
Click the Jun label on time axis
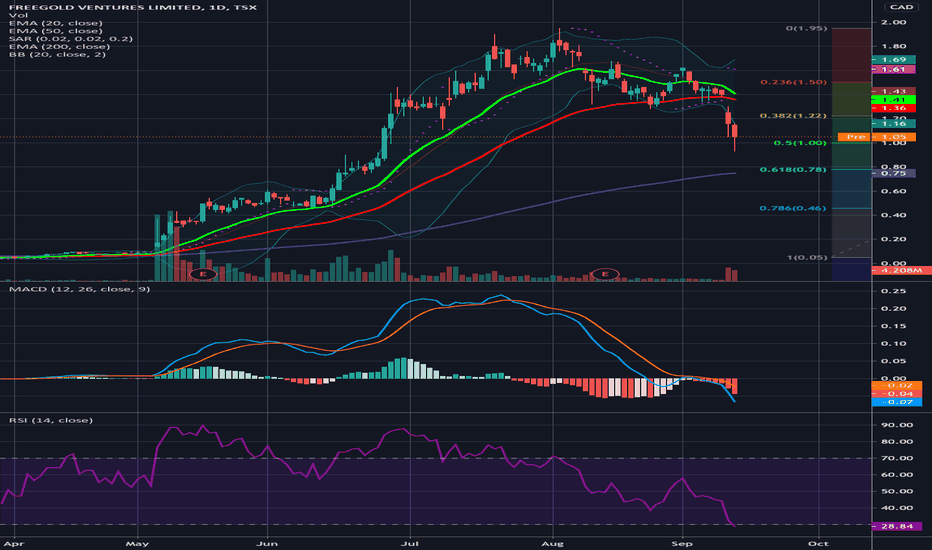(x=267, y=544)
